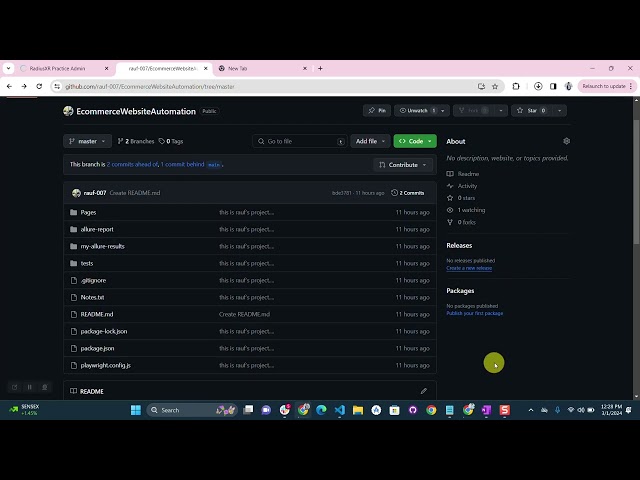Viewport: 640px width, 480px height.
Task: Open rauf-007 author profile
Action: [95, 193]
